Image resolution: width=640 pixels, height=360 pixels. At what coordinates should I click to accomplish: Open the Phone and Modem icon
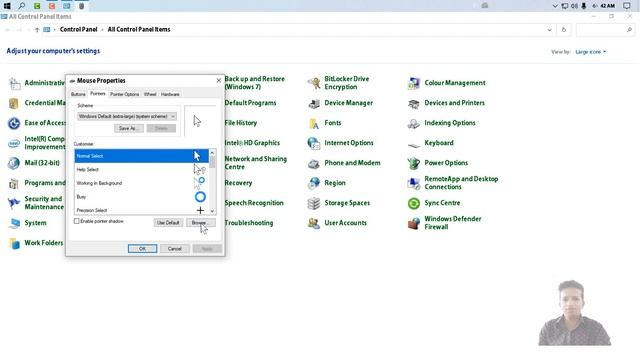coord(313,163)
